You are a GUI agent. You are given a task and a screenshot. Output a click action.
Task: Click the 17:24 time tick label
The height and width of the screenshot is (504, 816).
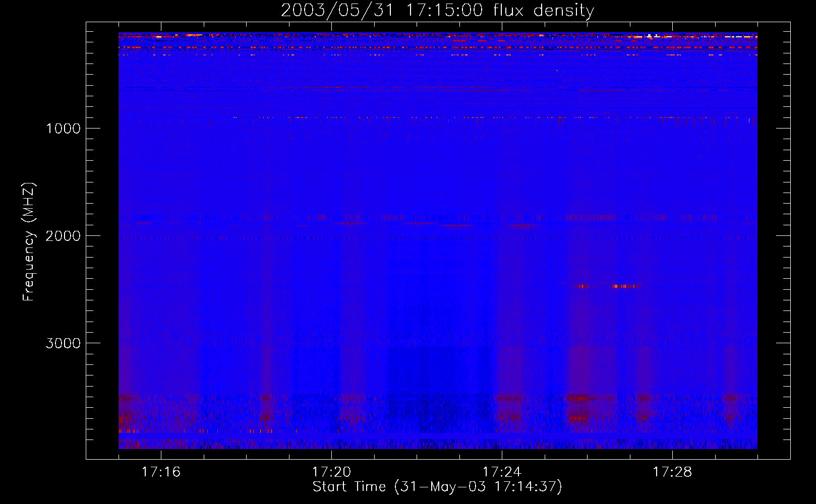[x=502, y=472]
